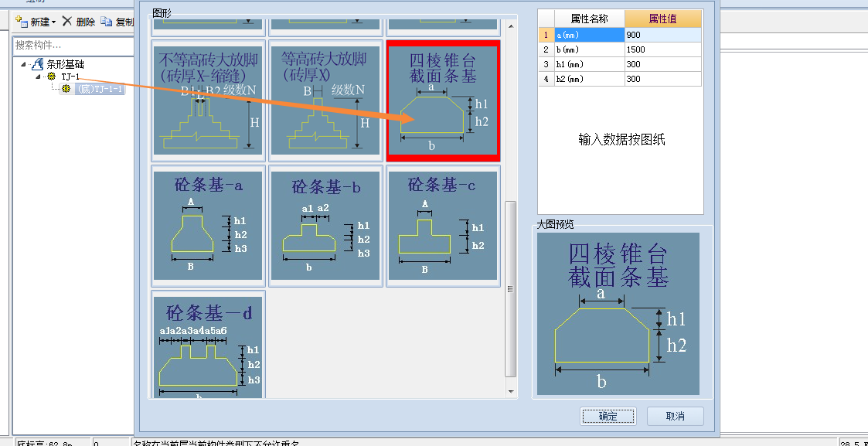
Task: Click the shape list scrollbar thumb
Action: (x=511, y=289)
